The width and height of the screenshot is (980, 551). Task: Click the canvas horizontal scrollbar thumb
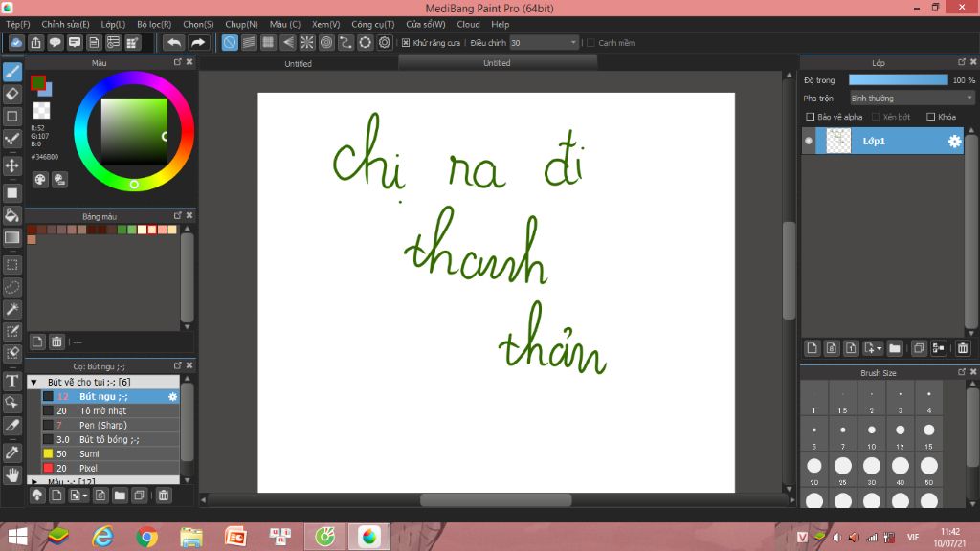(496, 500)
